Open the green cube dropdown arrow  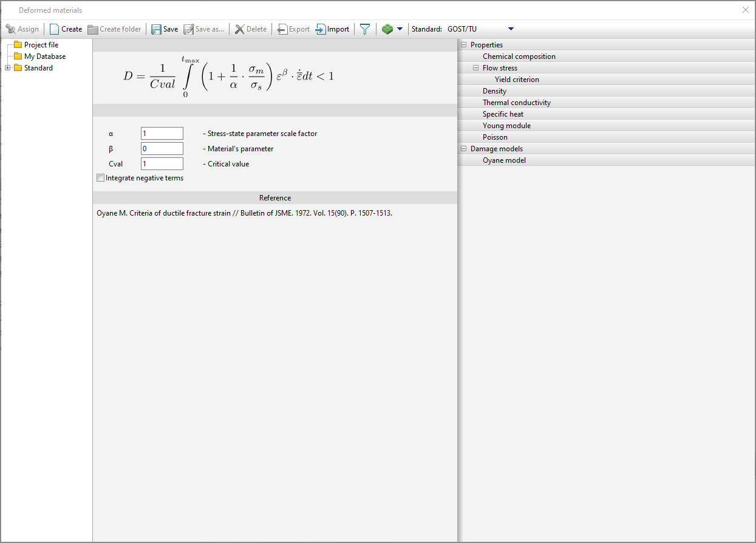tap(400, 29)
